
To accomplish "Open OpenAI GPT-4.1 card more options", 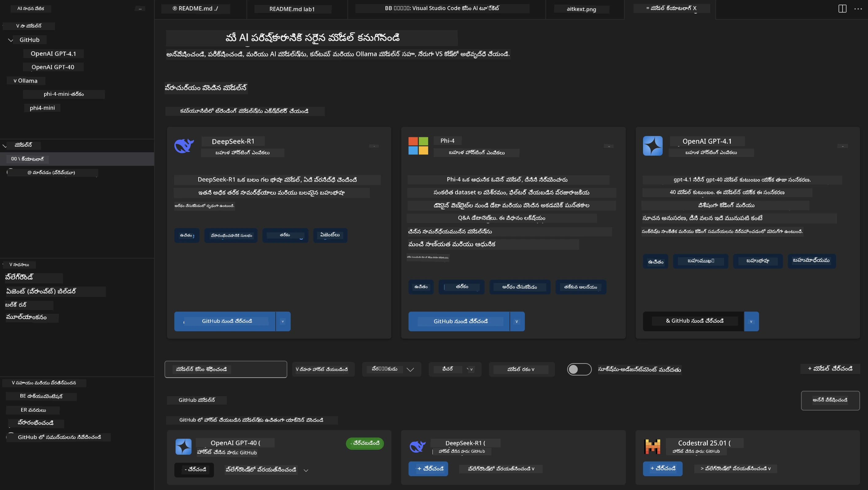I will click(x=843, y=146).
